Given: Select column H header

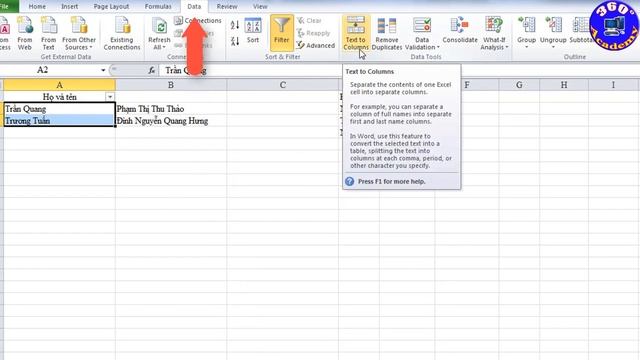Looking at the screenshot, I should coord(564,85).
